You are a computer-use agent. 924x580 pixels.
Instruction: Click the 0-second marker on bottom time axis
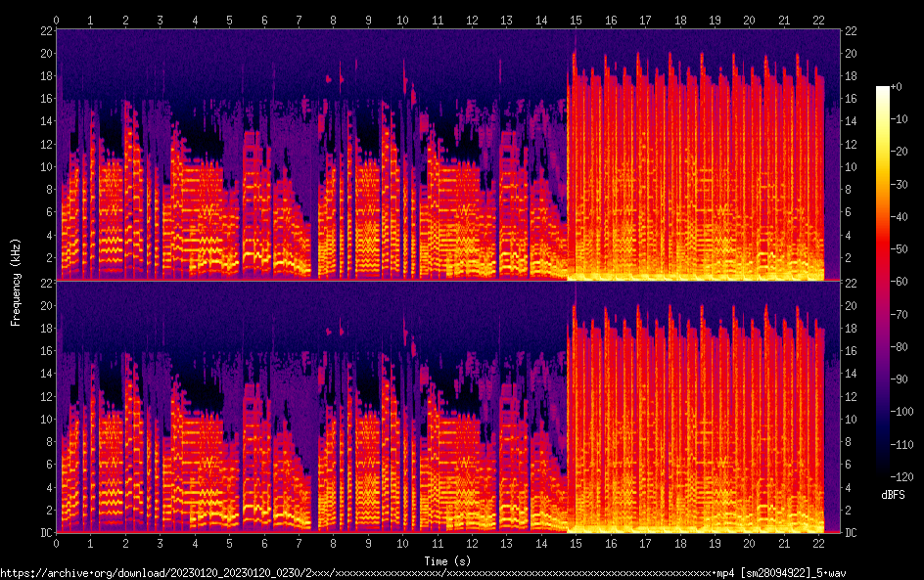point(57,542)
